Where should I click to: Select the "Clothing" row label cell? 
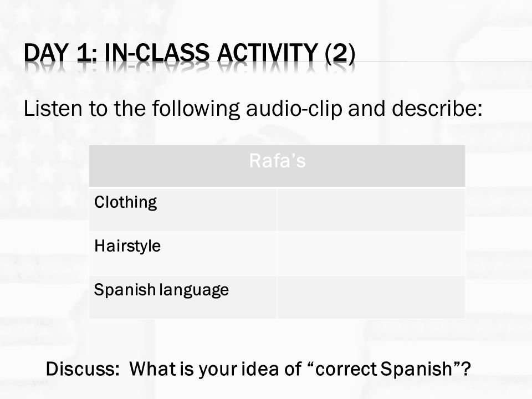tap(183, 209)
